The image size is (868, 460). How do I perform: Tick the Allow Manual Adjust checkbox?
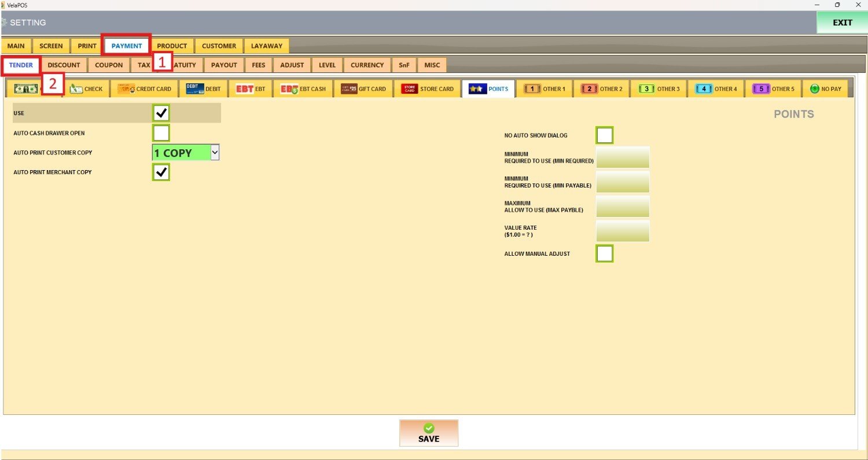pyautogui.click(x=604, y=253)
